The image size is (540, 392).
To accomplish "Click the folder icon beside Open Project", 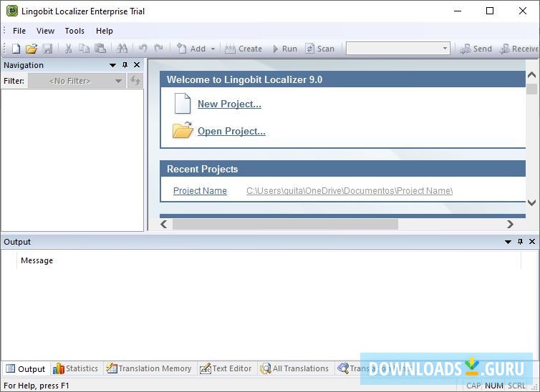I will [183, 130].
